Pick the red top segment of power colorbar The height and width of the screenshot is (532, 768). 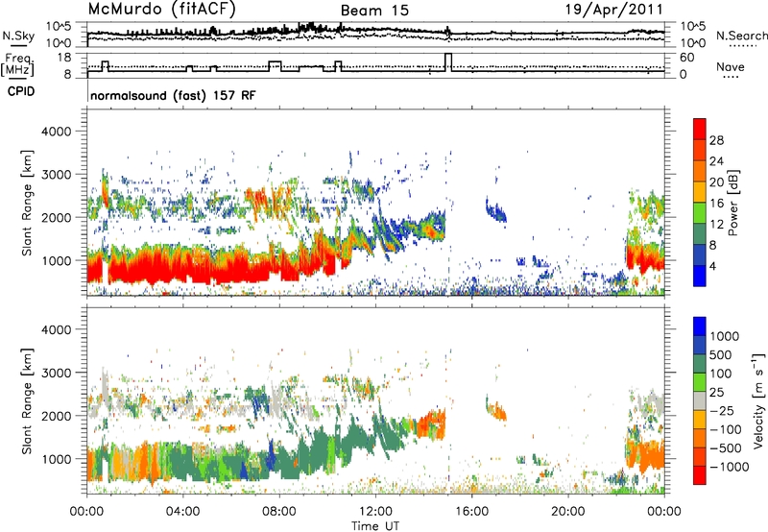[x=700, y=130]
